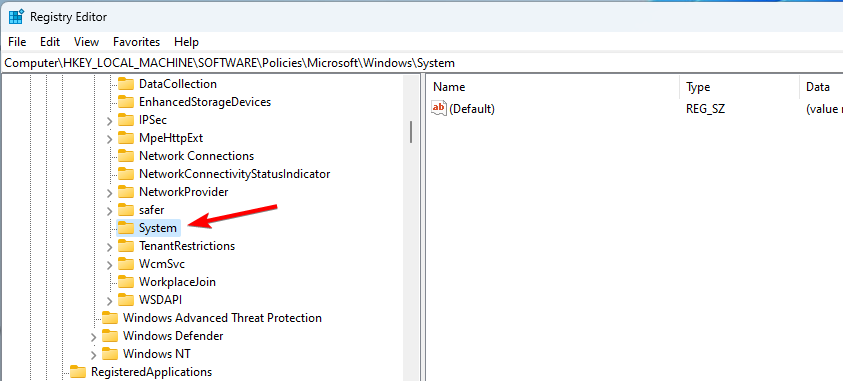Viewport: 843px width, 381px height.
Task: Expand the Windows NT key
Action: [x=94, y=355]
